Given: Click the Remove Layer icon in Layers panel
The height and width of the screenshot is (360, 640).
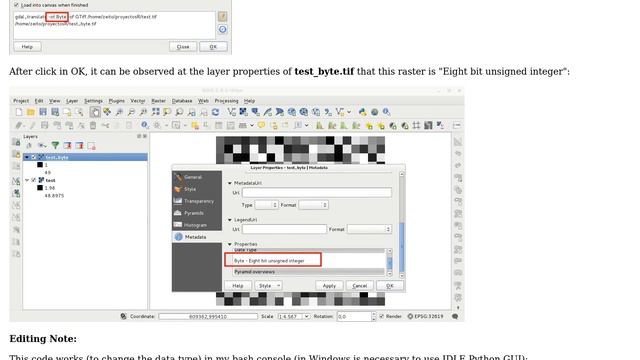Looking at the screenshot, I should [91, 145].
